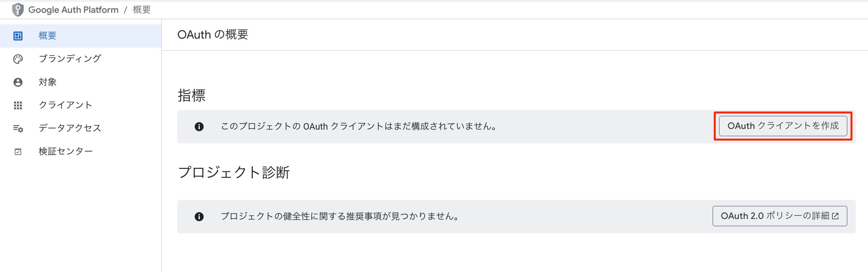
Task: Click the ブランディング palette icon
Action: pyautogui.click(x=18, y=59)
